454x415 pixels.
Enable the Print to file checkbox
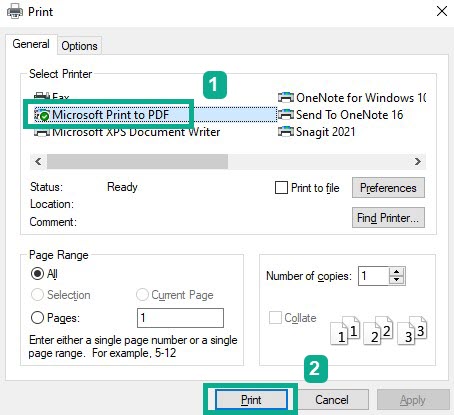point(281,188)
